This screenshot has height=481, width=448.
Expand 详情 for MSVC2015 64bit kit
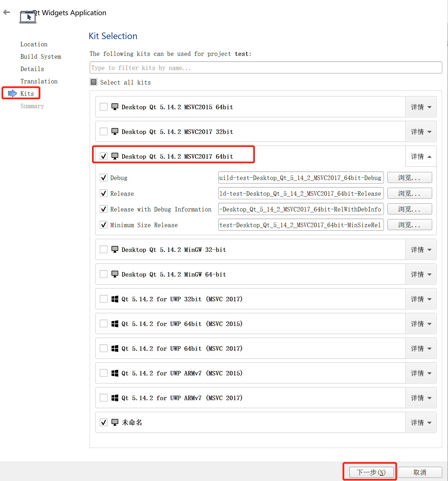click(421, 107)
